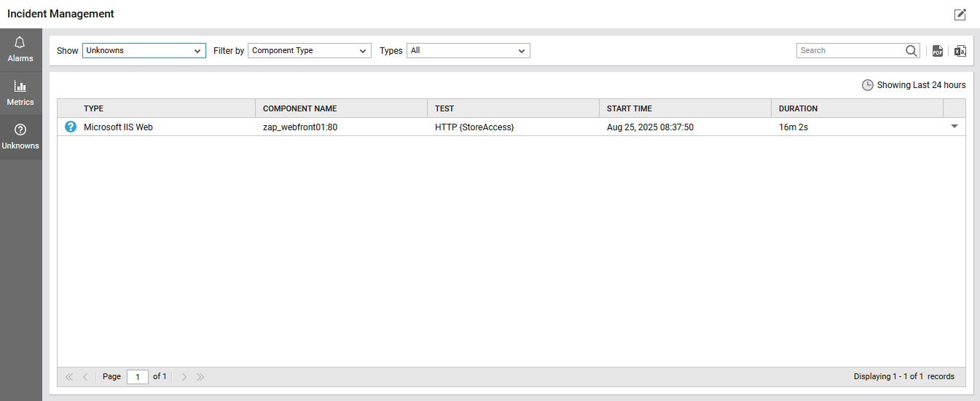This screenshot has height=401, width=980.
Task: Click inside the Search input field
Action: (850, 51)
